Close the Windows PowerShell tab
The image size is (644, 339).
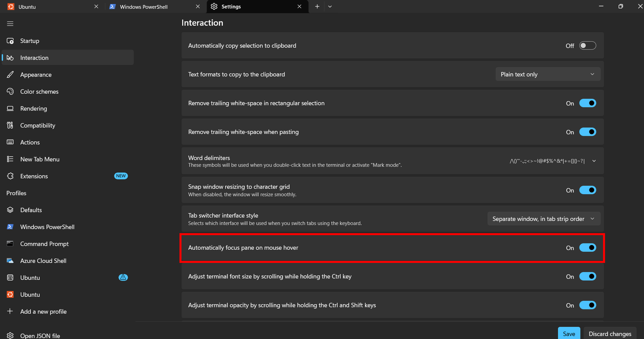click(x=197, y=7)
